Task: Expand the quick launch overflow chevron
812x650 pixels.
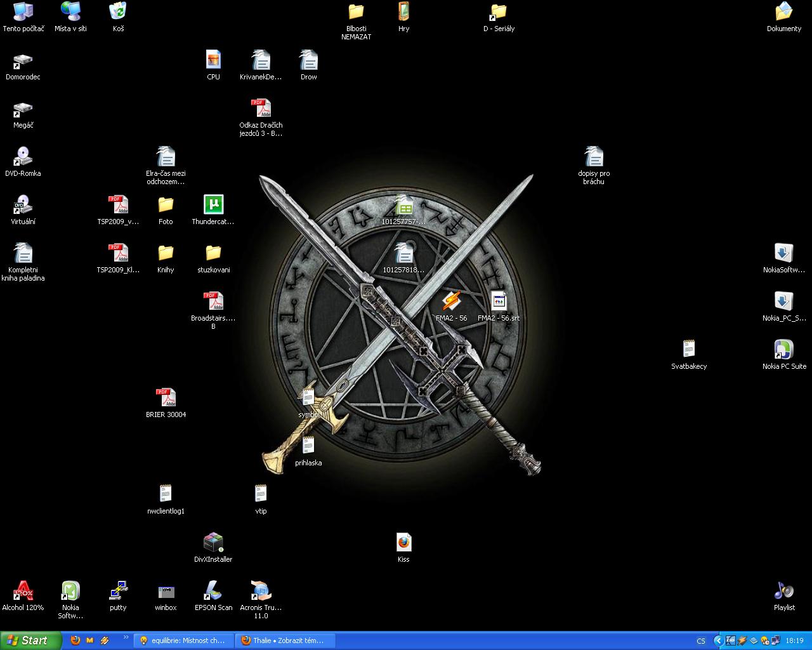Action: (126, 637)
